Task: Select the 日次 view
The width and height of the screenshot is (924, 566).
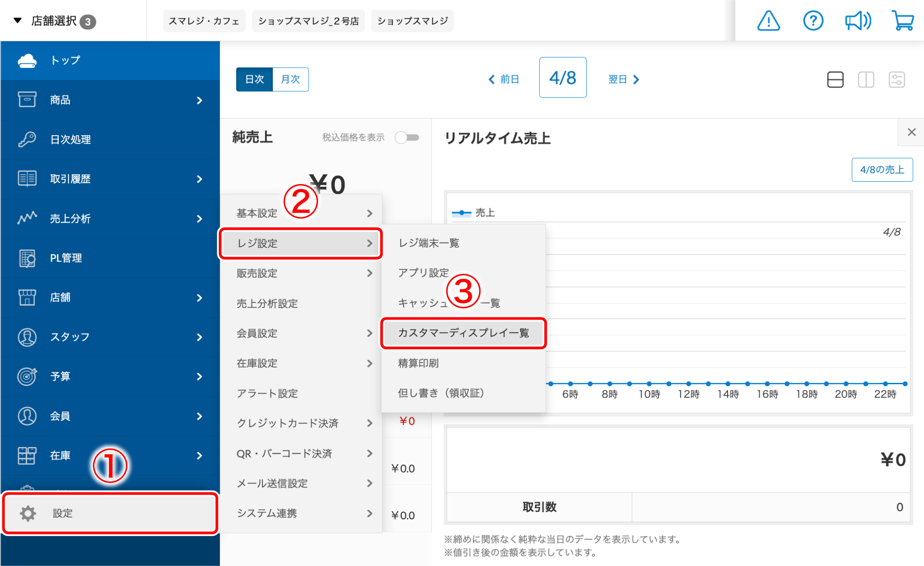Action: (254, 79)
